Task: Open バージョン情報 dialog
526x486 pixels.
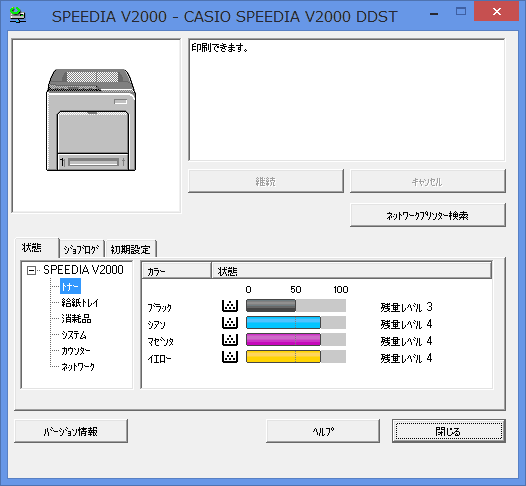Action: [x=71, y=431]
